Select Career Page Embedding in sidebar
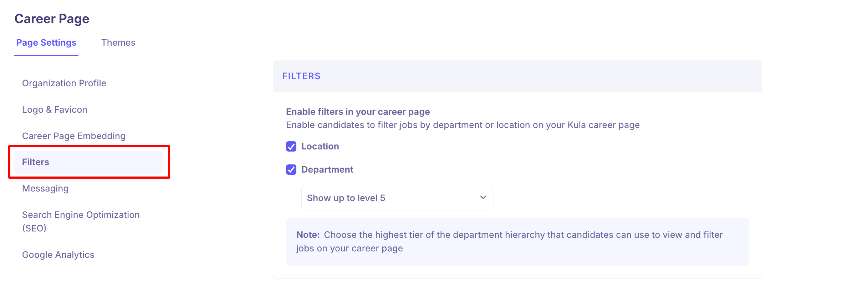 click(74, 136)
